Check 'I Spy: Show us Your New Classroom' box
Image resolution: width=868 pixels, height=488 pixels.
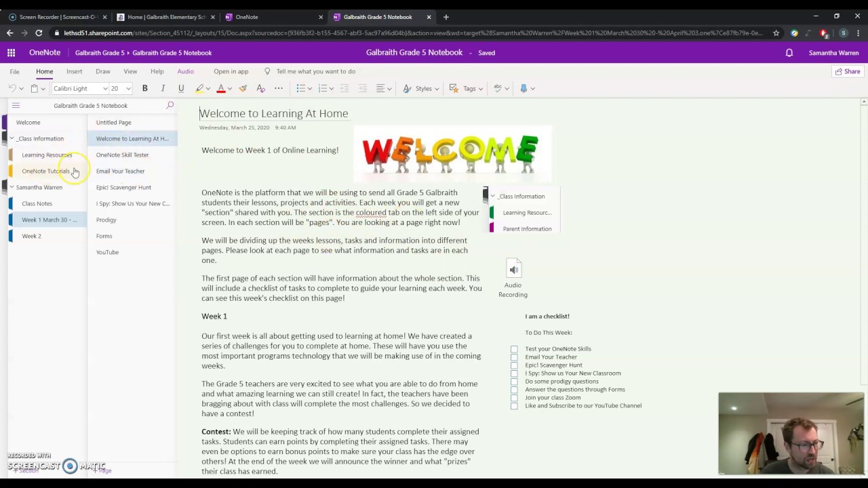pos(514,373)
